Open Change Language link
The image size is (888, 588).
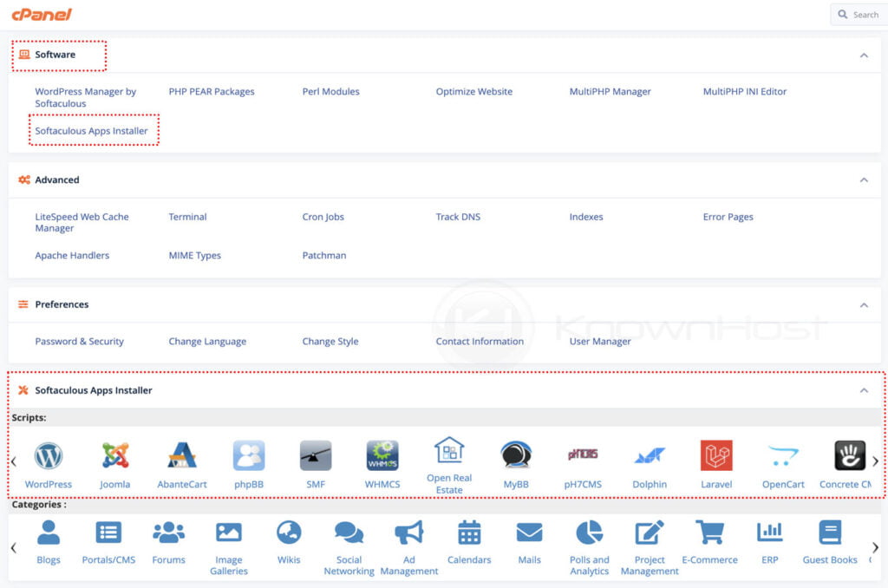(x=207, y=342)
